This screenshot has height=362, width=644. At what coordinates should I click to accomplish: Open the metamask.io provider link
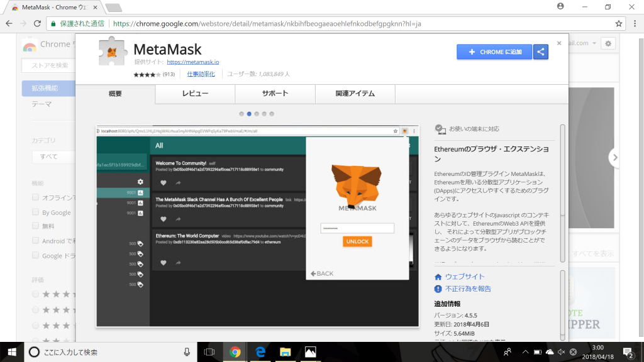[192, 62]
